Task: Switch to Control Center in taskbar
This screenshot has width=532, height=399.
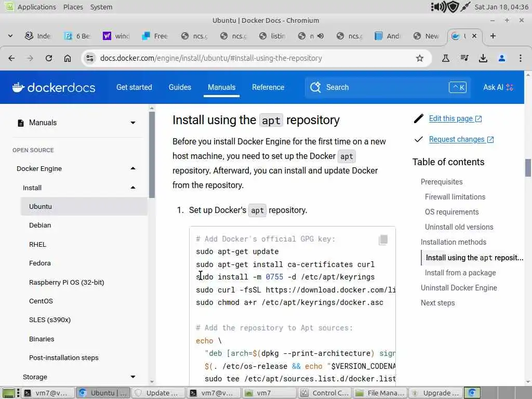Action: pyautogui.click(x=325, y=393)
